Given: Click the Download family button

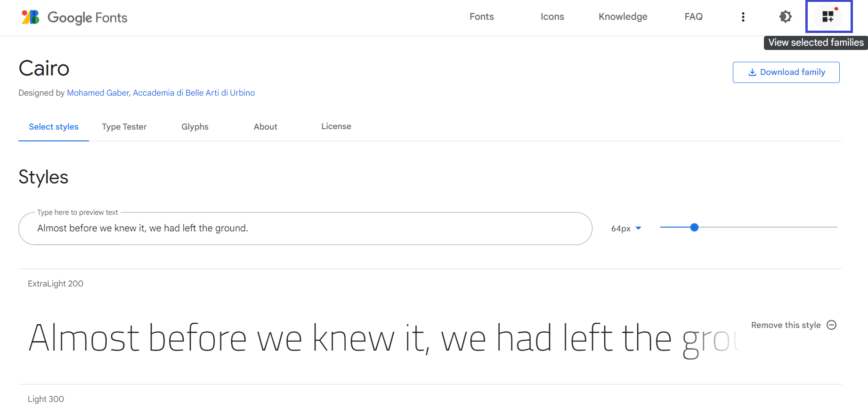Looking at the screenshot, I should (786, 72).
